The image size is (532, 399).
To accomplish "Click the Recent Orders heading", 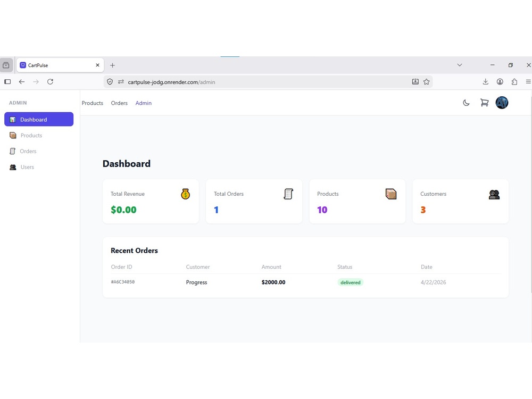I will click(x=135, y=251).
